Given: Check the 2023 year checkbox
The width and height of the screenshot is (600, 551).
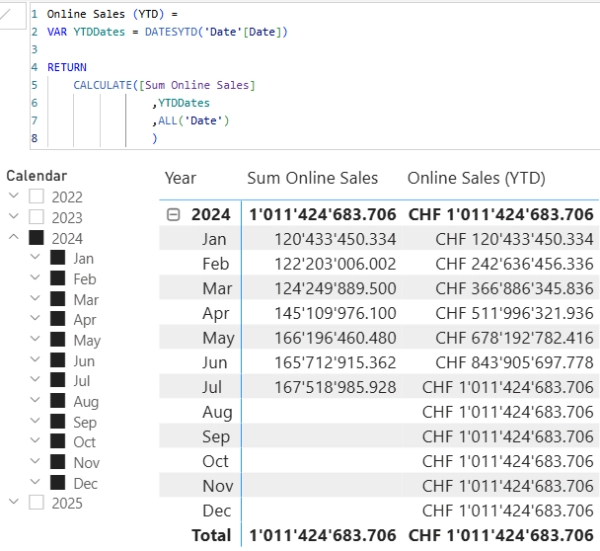Looking at the screenshot, I should 37,217.
